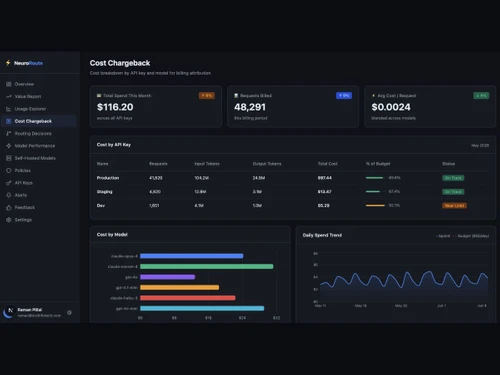
Task: Click the Model Performance icon
Action: [9, 146]
